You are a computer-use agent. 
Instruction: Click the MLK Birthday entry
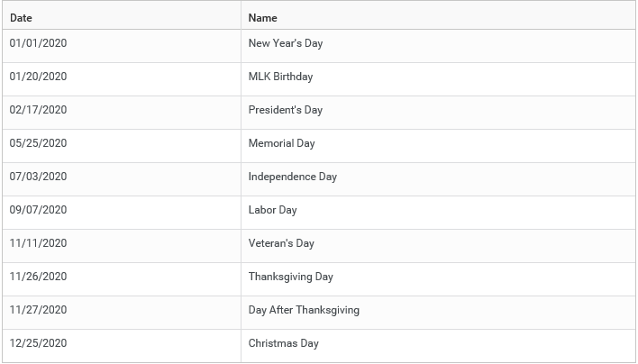(281, 77)
